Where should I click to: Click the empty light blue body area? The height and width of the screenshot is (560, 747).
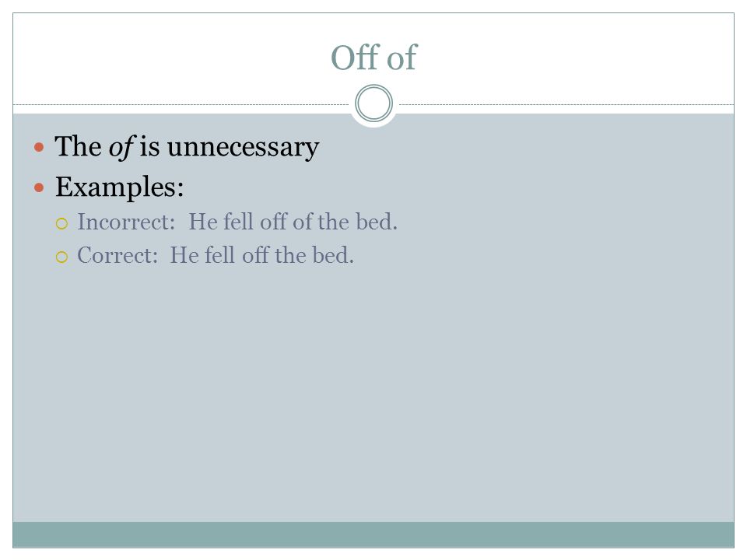373,390
